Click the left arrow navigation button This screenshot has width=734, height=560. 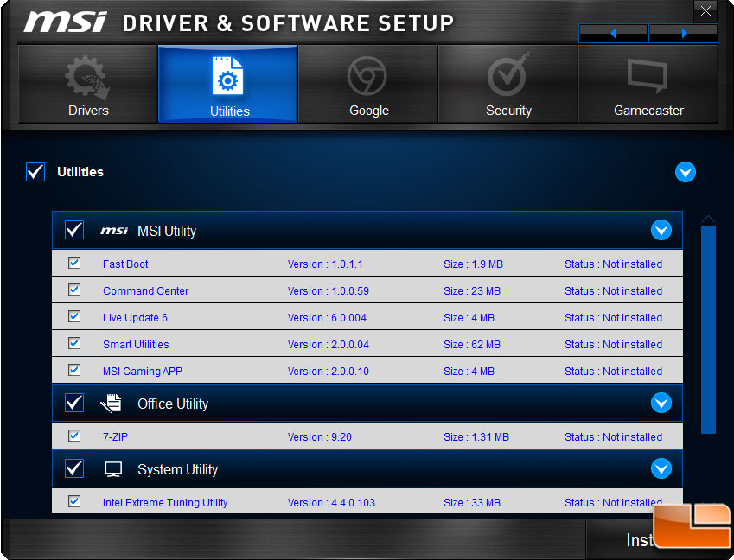click(613, 33)
